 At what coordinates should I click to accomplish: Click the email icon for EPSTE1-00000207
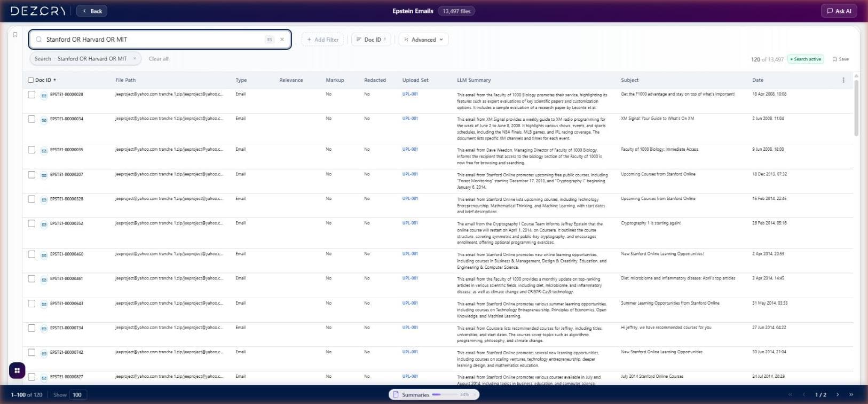point(44,175)
